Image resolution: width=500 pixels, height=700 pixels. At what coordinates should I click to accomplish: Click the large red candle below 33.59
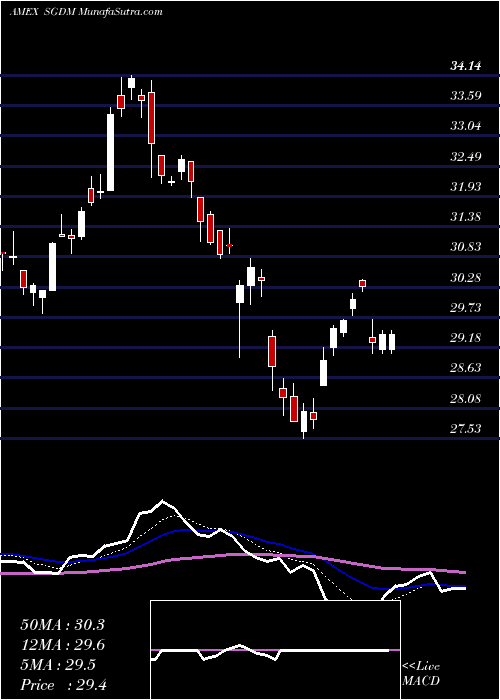(151, 118)
